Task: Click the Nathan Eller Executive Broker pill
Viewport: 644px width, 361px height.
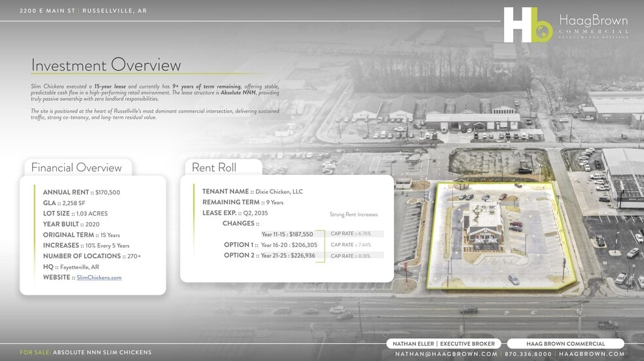Action: tap(444, 343)
